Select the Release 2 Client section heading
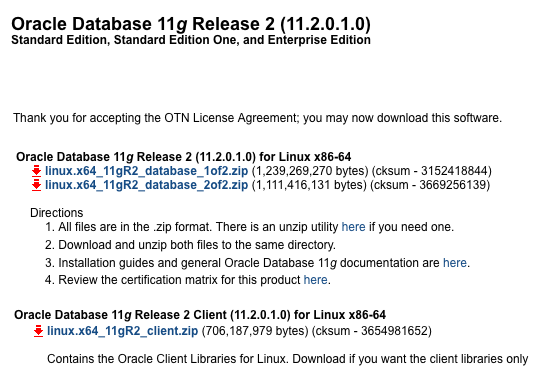The width and height of the screenshot is (551, 377). pos(200,315)
